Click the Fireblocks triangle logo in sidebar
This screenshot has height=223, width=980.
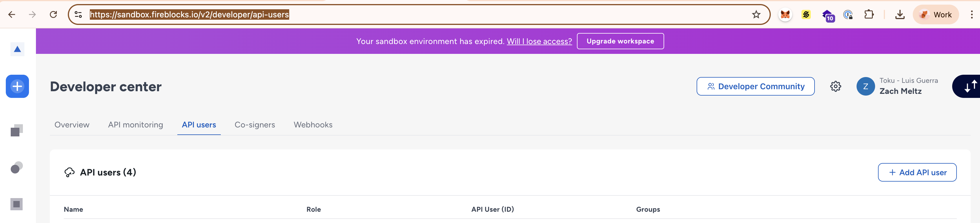point(17,49)
